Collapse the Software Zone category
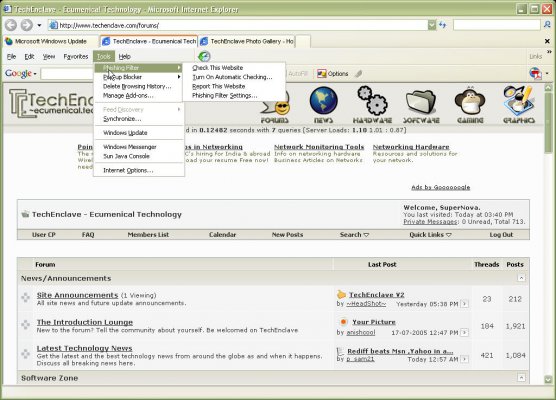Viewport: 556px width, 400px height. [521, 377]
